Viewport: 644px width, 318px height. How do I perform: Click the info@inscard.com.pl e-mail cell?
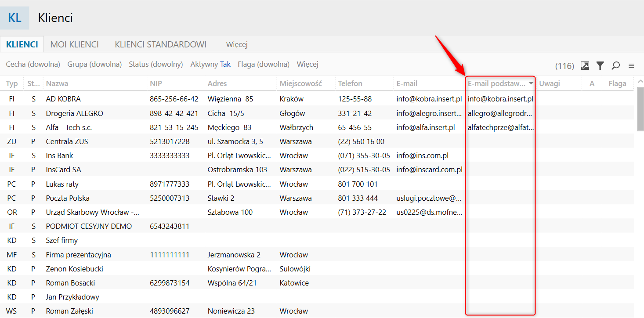pyautogui.click(x=430, y=170)
